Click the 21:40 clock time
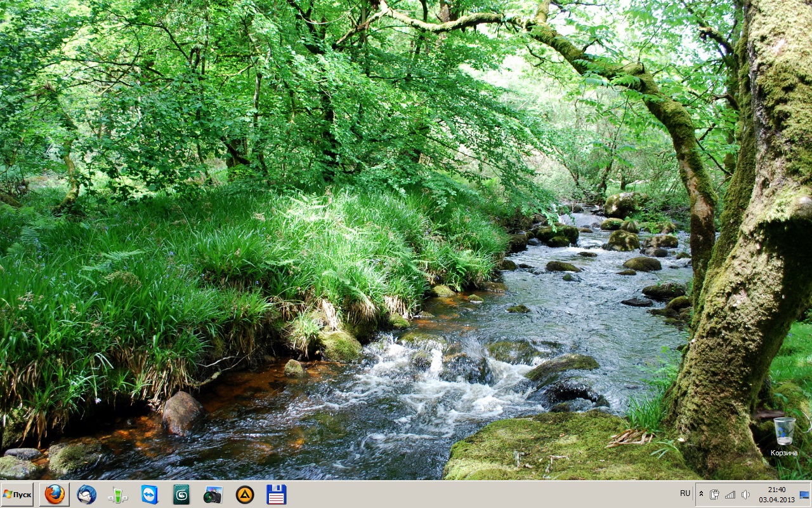 point(776,490)
